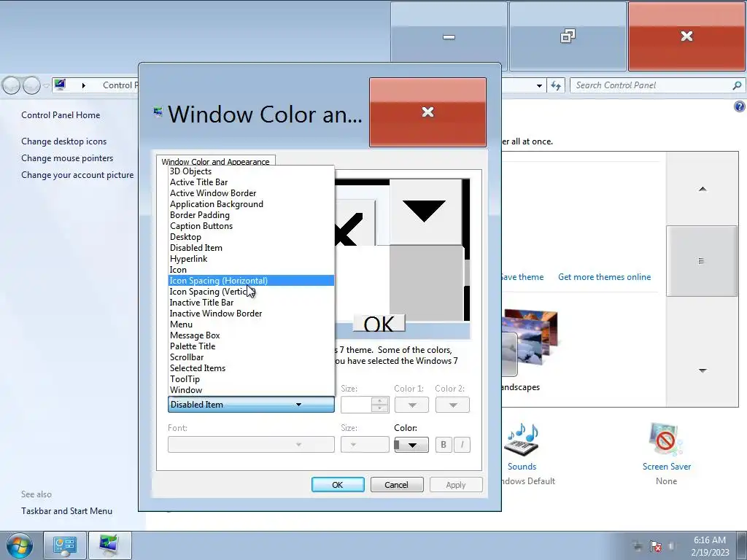Select "Hyperlink" in the item list
The width and height of the screenshot is (747, 560).
(251, 259)
